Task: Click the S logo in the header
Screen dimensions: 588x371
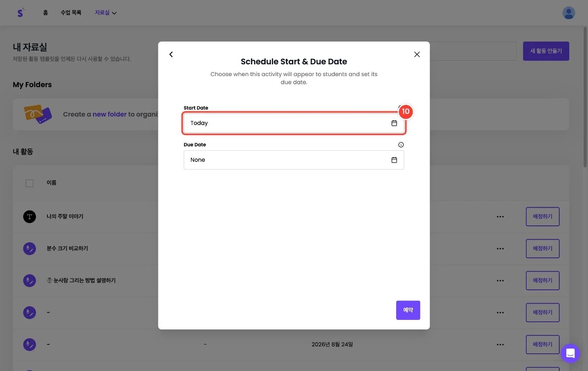Action: [x=21, y=13]
